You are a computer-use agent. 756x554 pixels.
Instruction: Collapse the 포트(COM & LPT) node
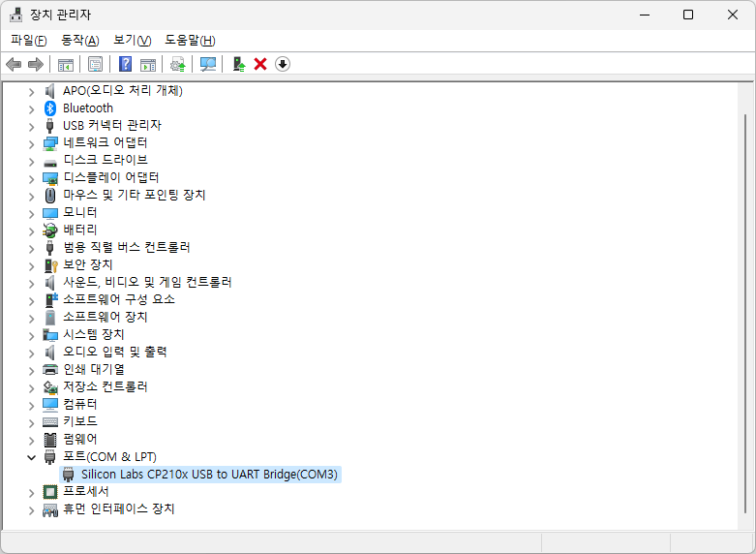pyautogui.click(x=31, y=457)
